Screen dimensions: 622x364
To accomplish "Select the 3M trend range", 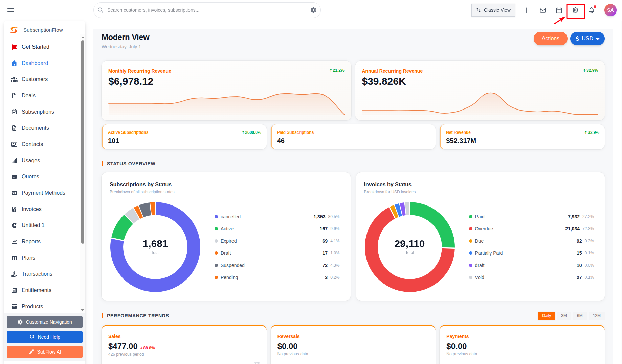I will [564, 316].
